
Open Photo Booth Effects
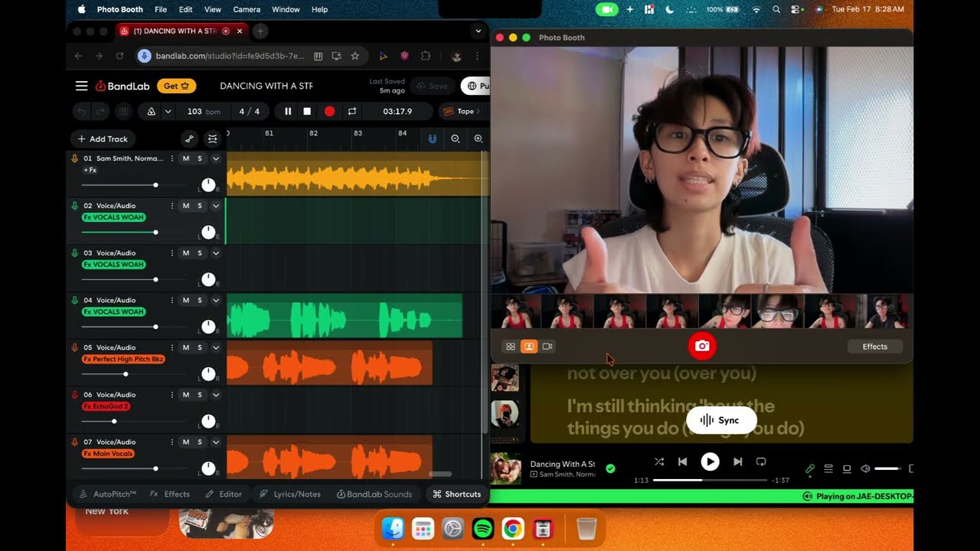875,347
